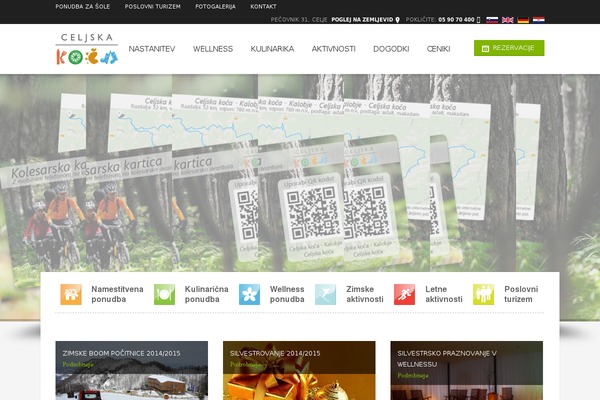Screen dimensions: 600x400
Task: Open the Nastanitev menu
Action: coord(152,49)
